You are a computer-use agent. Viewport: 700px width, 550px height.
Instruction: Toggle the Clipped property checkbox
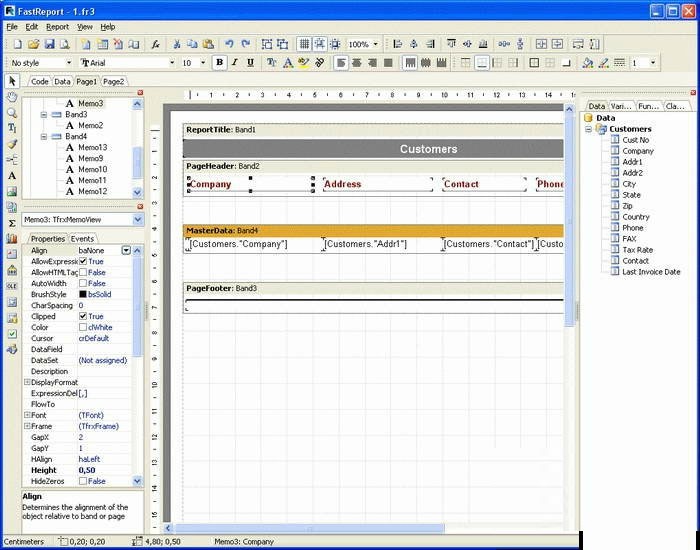[84, 316]
